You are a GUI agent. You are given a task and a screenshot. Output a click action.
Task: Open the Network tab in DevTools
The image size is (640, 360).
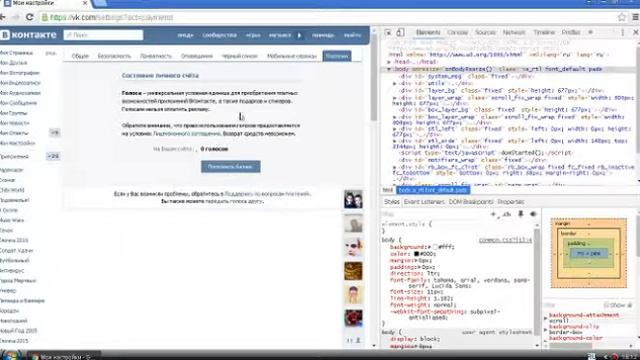(x=513, y=32)
